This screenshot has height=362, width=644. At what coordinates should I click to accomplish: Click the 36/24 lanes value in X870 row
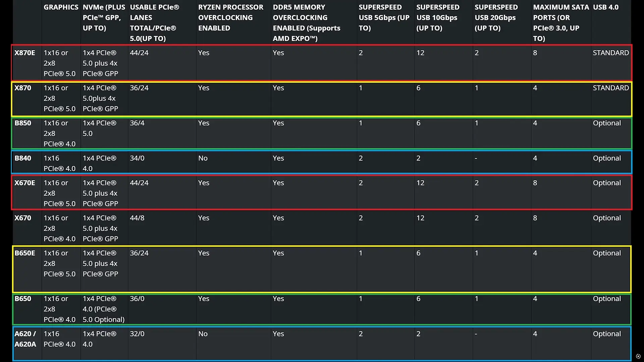click(139, 88)
